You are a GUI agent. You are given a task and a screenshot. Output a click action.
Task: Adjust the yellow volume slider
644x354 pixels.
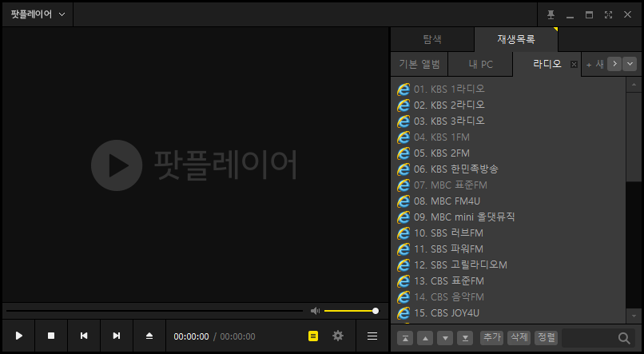(351, 311)
